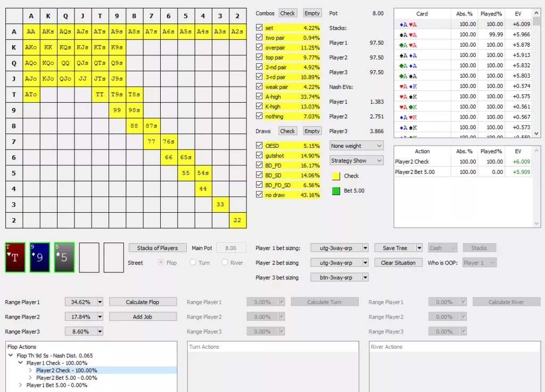This screenshot has width=545, height=392.
Task: Sort by the EV column header
Action: [x=517, y=14]
